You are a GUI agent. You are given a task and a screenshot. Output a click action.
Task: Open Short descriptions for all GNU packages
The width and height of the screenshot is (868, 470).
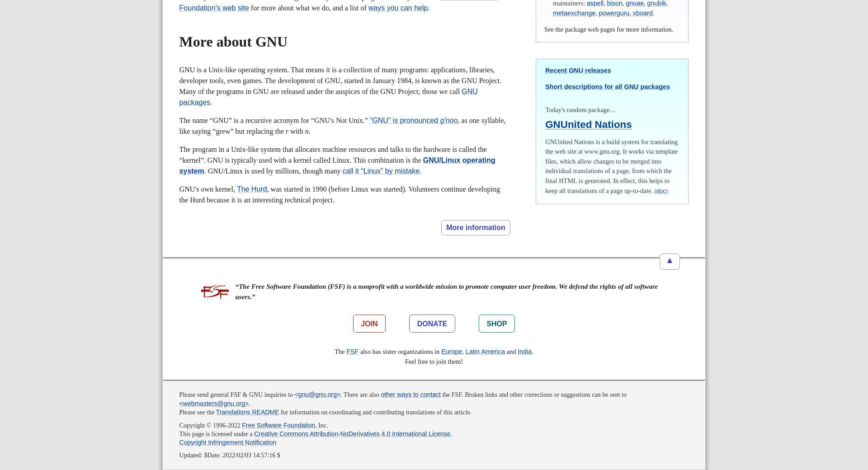click(x=607, y=87)
